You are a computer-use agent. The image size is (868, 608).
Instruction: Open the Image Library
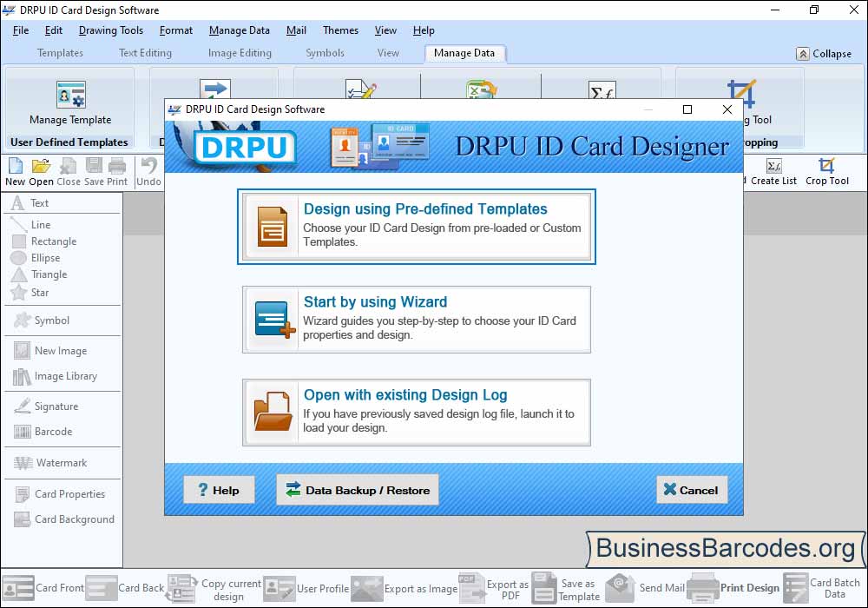point(55,377)
